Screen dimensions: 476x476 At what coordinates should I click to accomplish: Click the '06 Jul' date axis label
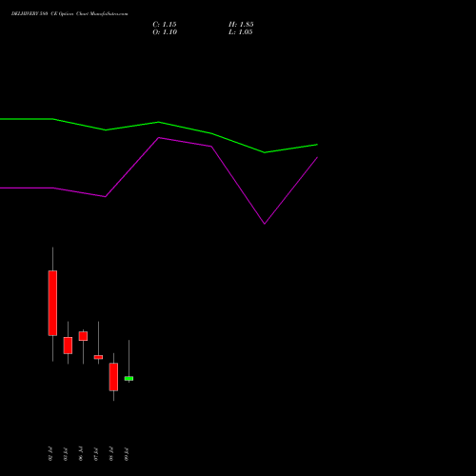point(81,454)
